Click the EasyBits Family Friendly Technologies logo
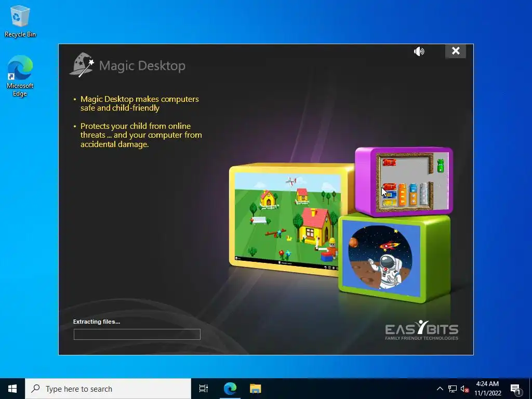The image size is (532, 399). (x=422, y=330)
